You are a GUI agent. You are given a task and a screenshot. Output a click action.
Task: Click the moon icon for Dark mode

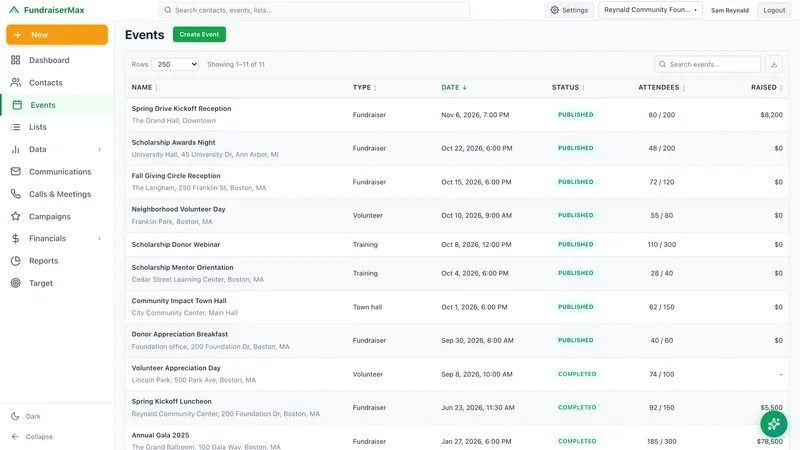(15, 416)
